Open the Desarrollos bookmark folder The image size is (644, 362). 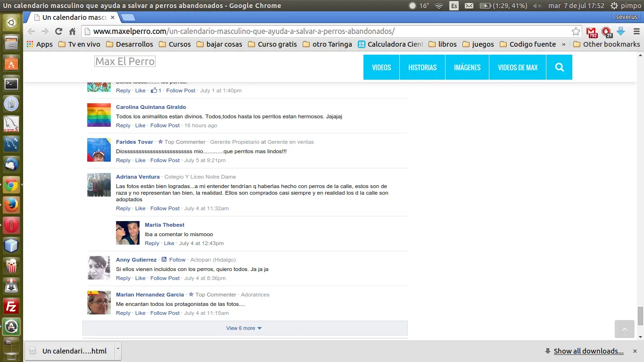click(130, 44)
